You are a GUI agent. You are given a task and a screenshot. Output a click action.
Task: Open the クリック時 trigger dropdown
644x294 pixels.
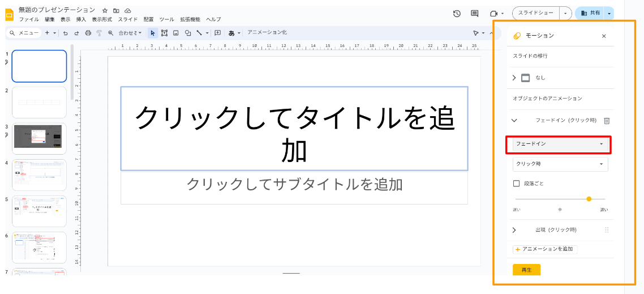point(560,164)
